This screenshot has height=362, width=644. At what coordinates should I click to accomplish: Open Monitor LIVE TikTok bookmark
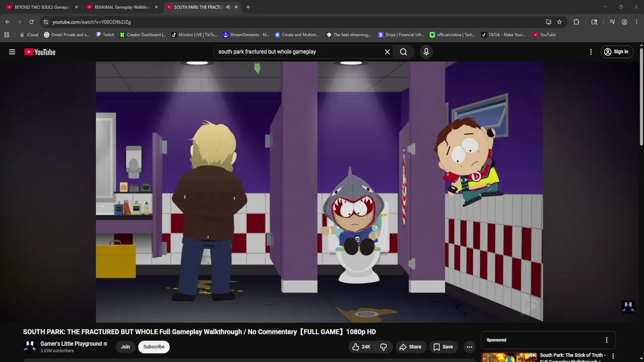(x=194, y=35)
